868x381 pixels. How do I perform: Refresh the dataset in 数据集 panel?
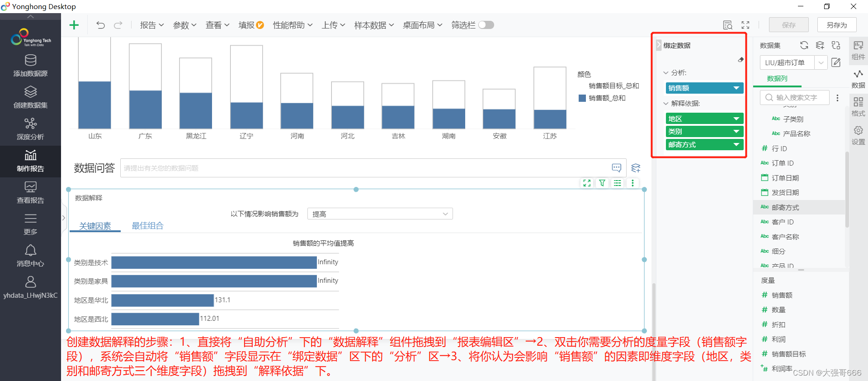point(804,45)
